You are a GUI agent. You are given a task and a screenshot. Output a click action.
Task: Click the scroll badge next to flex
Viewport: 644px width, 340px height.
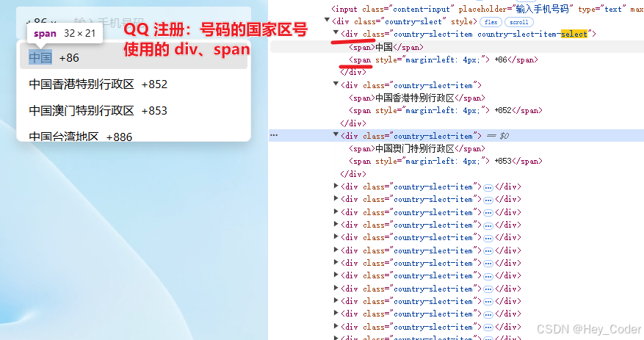[x=519, y=22]
